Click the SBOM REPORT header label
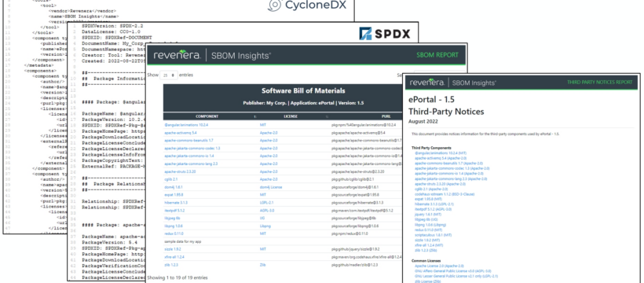 tap(437, 55)
